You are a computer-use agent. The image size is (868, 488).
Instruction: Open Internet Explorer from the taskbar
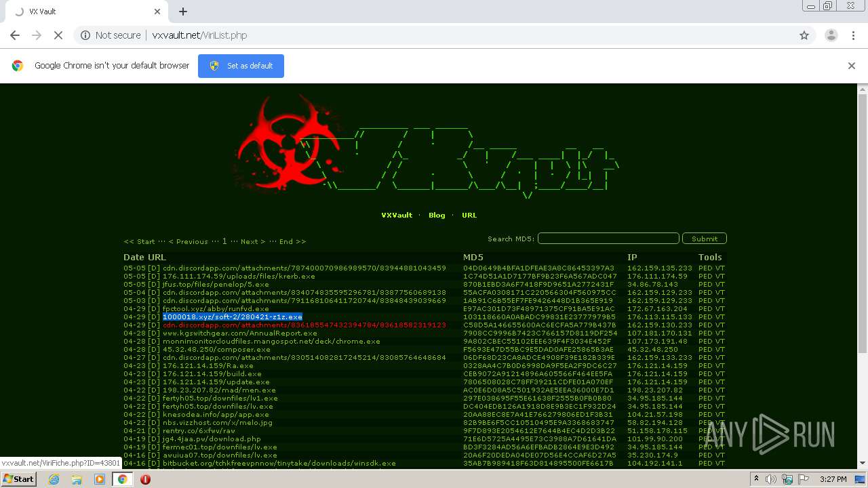54,479
